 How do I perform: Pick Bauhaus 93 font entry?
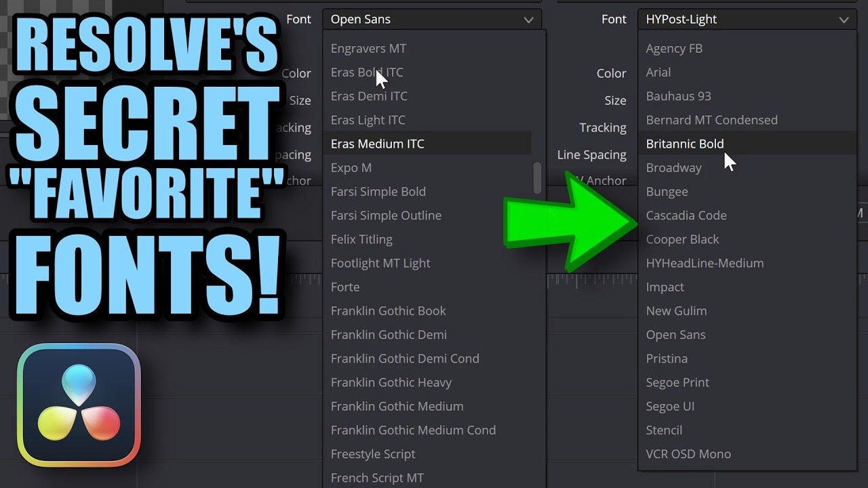pos(679,96)
